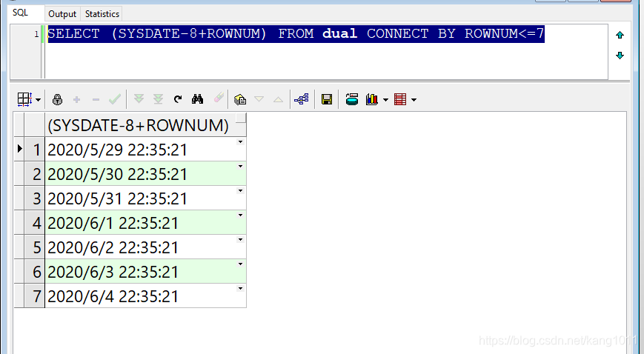Click the green up arrow beside SQL editor
This screenshot has width=644, height=354.
point(620,36)
